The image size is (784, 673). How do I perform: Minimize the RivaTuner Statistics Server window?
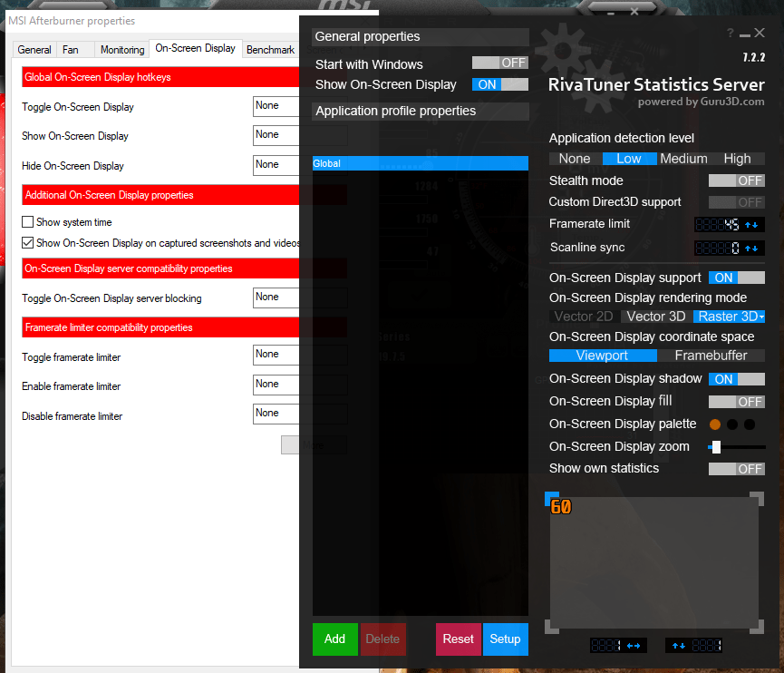(x=744, y=34)
